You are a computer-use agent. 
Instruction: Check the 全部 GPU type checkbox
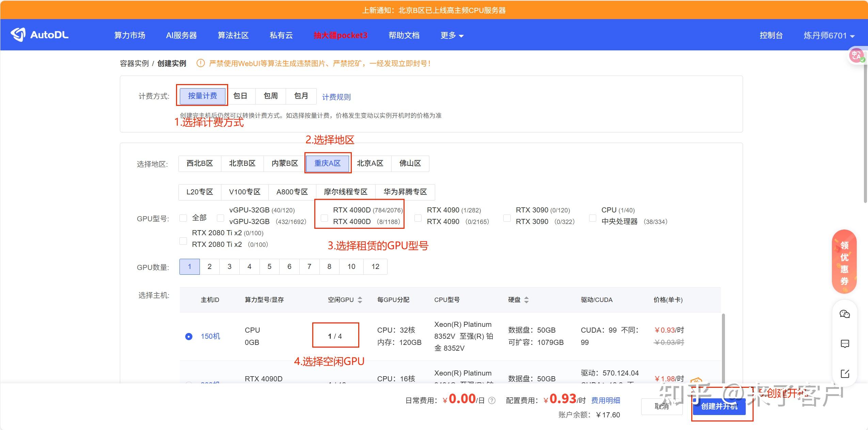(183, 218)
